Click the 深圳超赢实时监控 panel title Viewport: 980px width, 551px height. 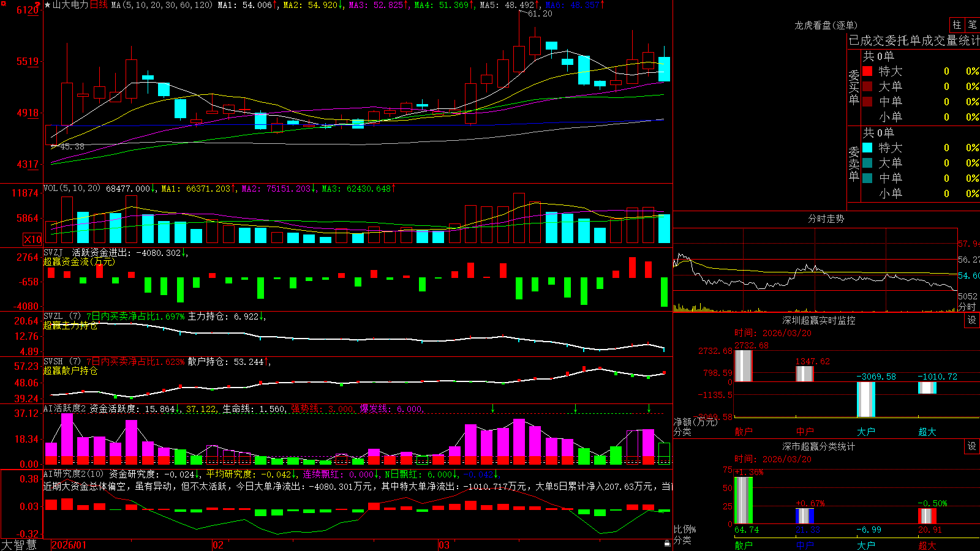pyautogui.click(x=818, y=320)
